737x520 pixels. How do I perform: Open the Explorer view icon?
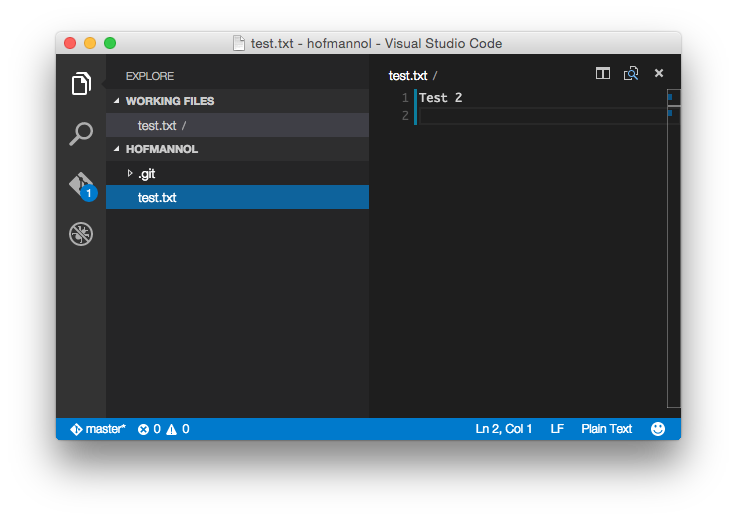(x=81, y=85)
